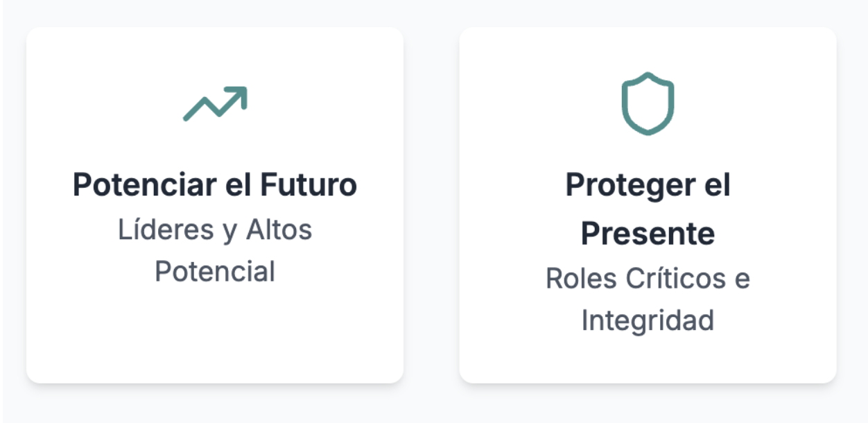868x423 pixels.
Task: Click the word "Integridad" in right card
Action: pos(648,320)
